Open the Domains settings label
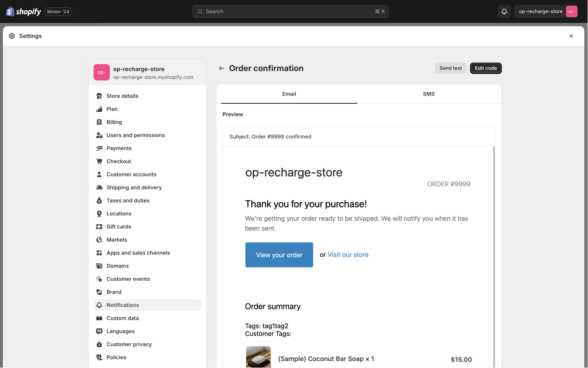The image size is (588, 368). 118,266
